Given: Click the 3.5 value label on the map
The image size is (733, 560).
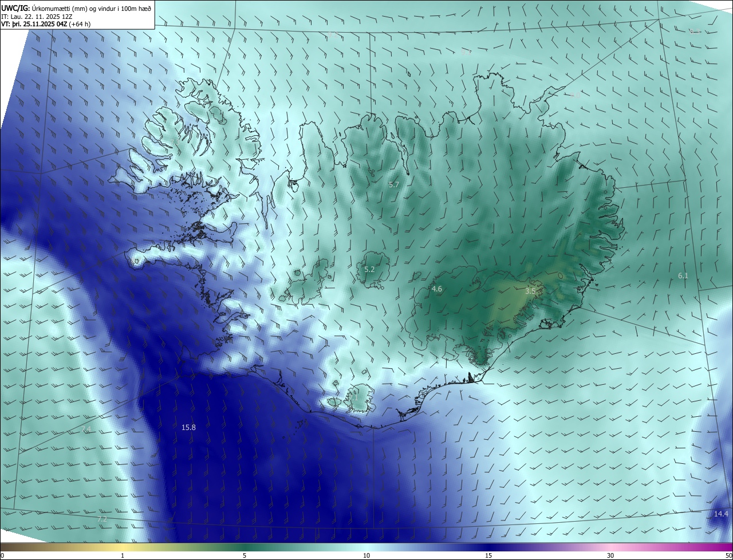Looking at the screenshot, I should pyautogui.click(x=530, y=291).
